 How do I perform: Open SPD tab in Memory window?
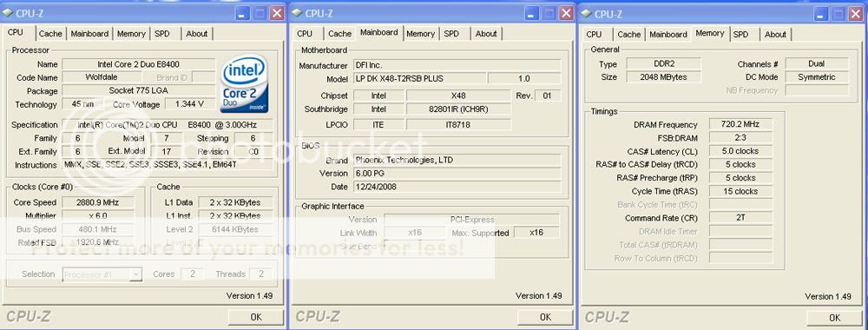point(740,35)
